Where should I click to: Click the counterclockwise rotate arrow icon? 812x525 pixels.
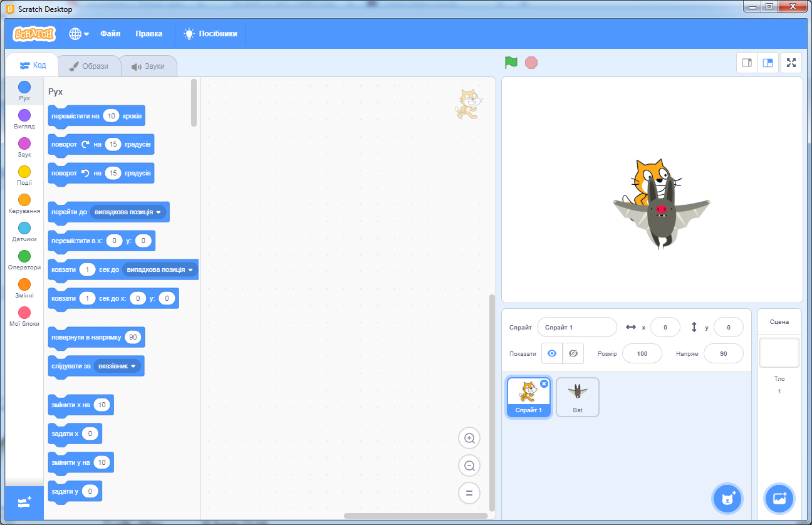click(x=86, y=173)
